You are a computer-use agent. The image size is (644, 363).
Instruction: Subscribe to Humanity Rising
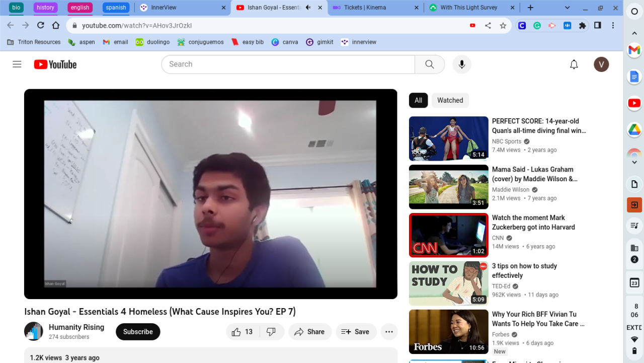coord(138,332)
